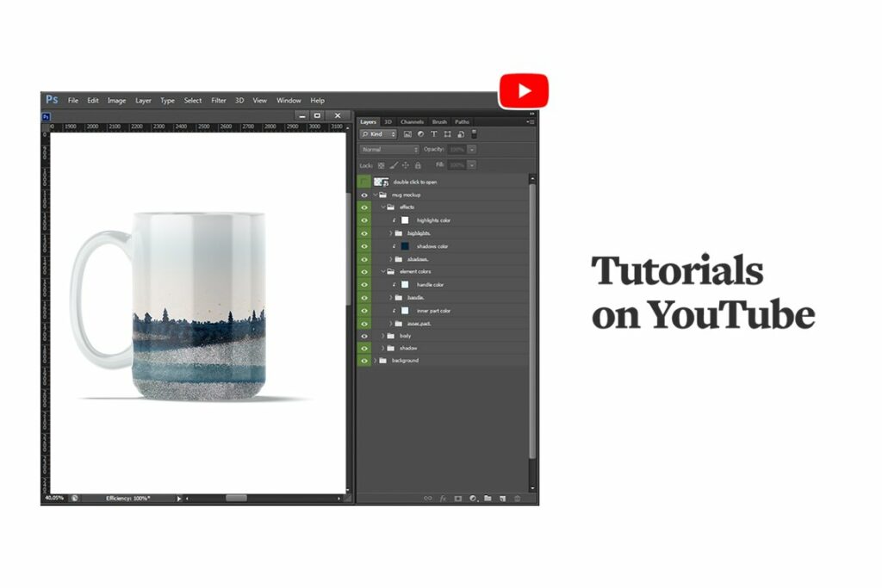The image size is (882, 588).
Task: Open the Filter menu
Action: point(218,100)
